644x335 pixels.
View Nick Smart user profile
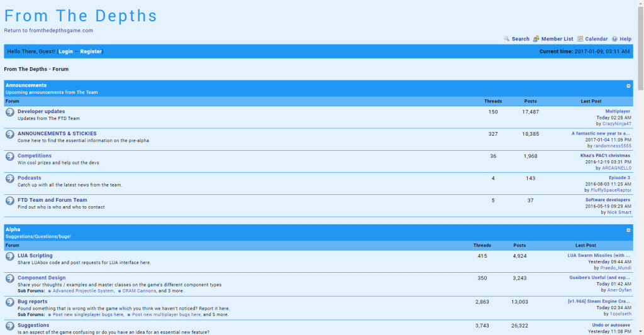click(x=619, y=212)
